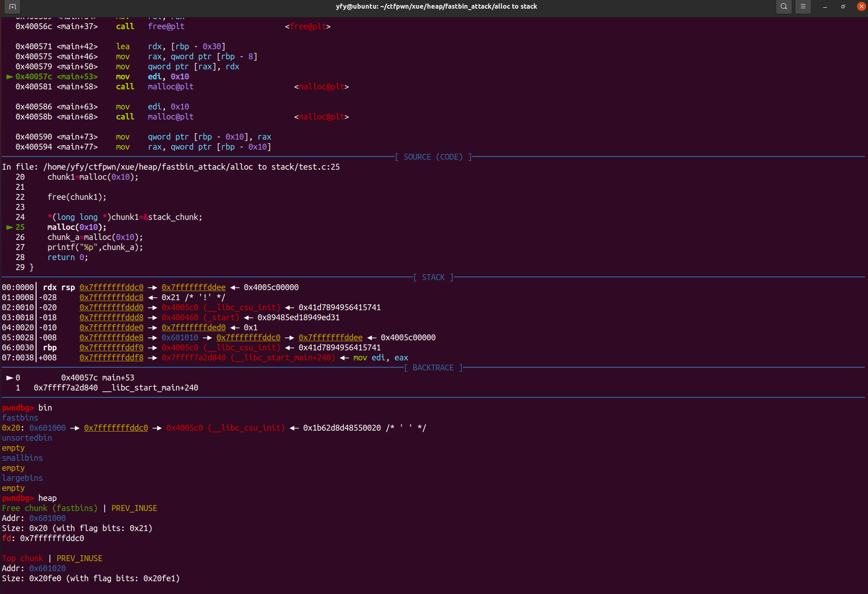This screenshot has width=868, height=594.
Task: Click 'unsortedbin' label
Action: point(27,438)
